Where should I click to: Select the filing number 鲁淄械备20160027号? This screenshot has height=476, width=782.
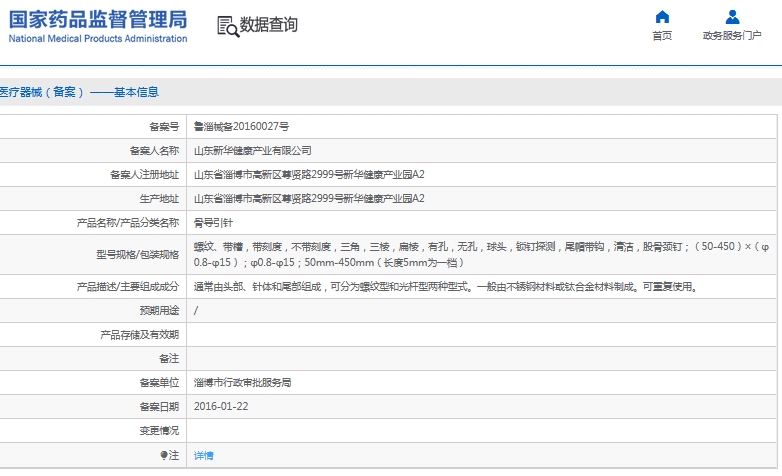pyautogui.click(x=241, y=127)
